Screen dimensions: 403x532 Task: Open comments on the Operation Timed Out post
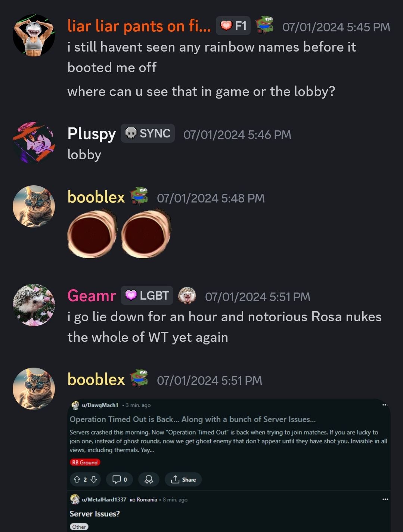pos(120,479)
